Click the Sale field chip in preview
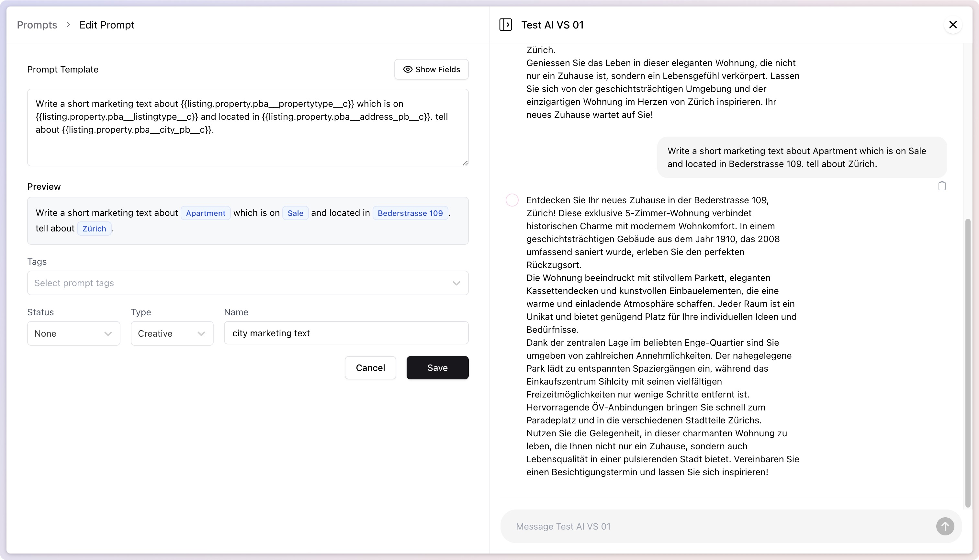The height and width of the screenshot is (560, 979). tap(296, 213)
